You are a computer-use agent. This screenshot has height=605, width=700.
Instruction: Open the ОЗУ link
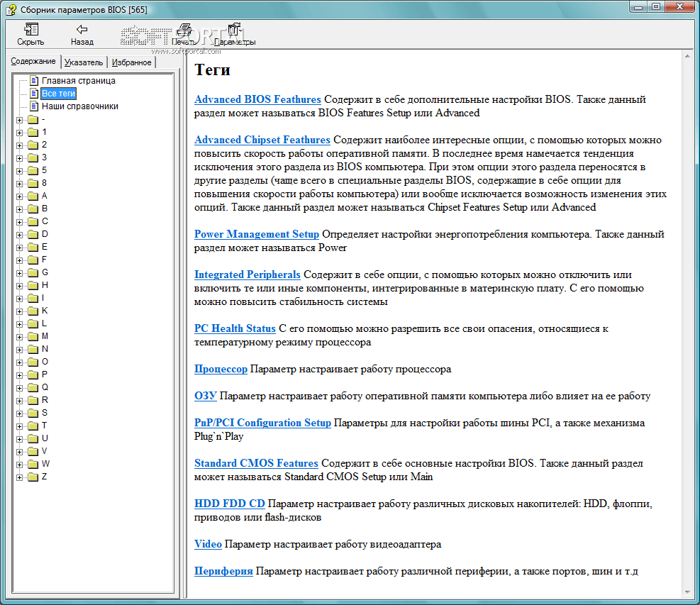point(206,396)
